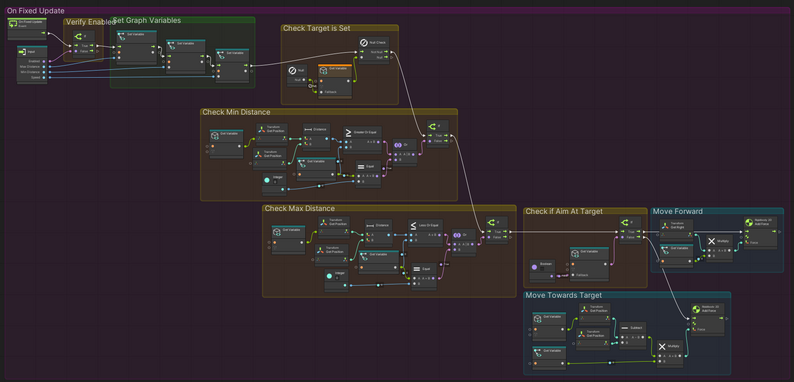Select the If node icon in Check Min Distance
This screenshot has height=382, width=794.
tap(432, 127)
